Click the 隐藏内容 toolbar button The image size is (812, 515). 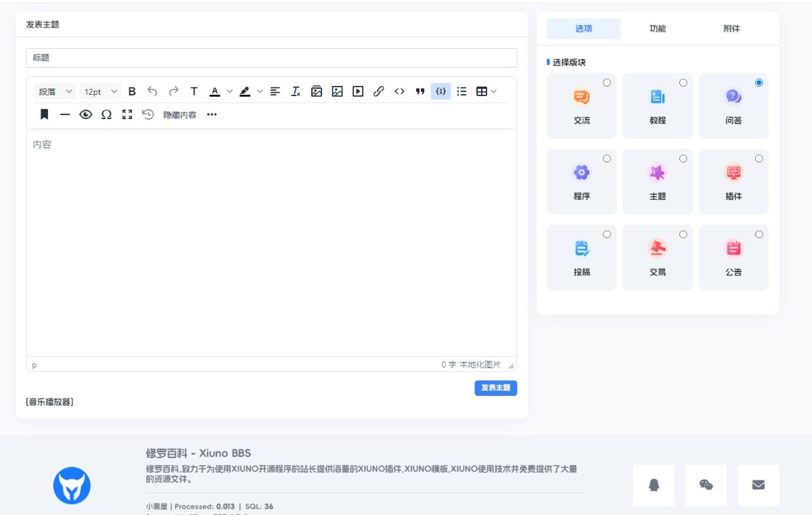pyautogui.click(x=180, y=114)
